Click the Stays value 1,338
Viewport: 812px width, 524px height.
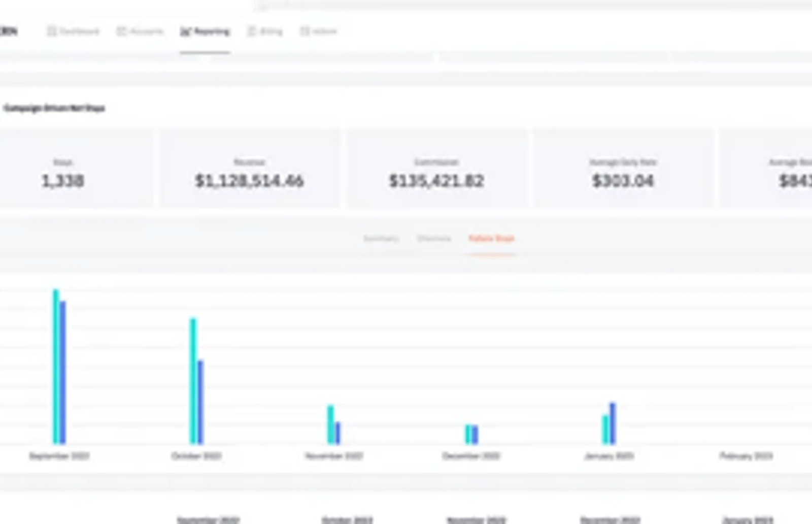(x=63, y=181)
